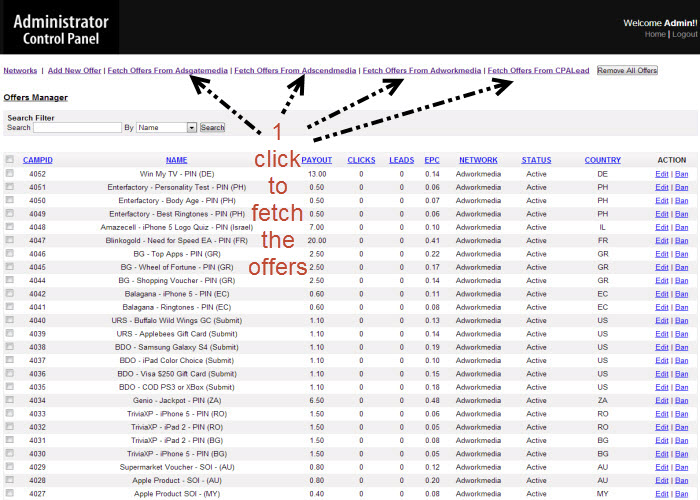The height and width of the screenshot is (500, 700).
Task: Edit campaign 4052 Win My TV
Action: point(662,174)
